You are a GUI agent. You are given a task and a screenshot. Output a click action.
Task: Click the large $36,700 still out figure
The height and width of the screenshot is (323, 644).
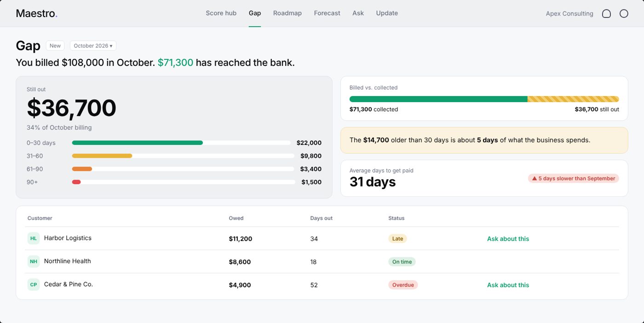click(x=71, y=108)
